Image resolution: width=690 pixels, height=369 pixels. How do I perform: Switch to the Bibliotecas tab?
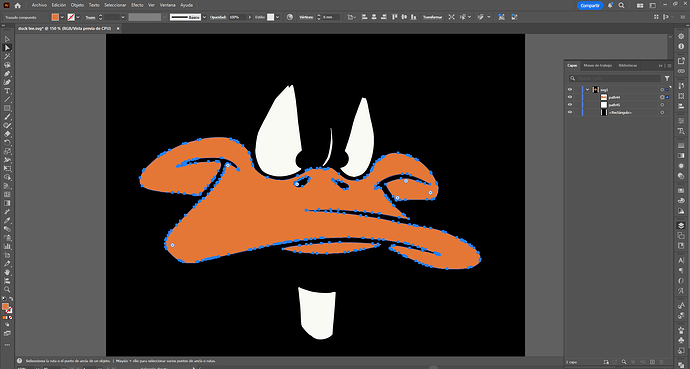(628, 66)
